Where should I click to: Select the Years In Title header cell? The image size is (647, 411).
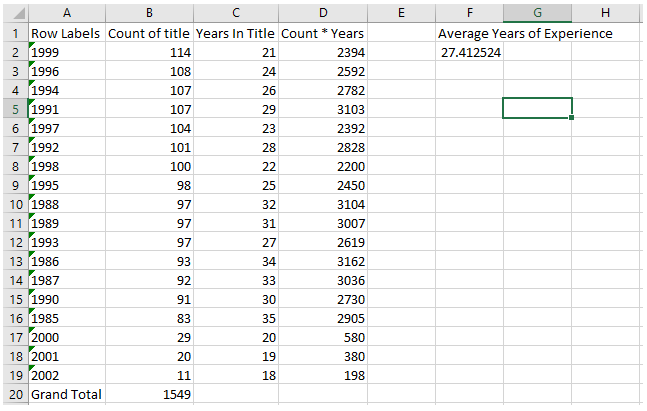[236, 33]
